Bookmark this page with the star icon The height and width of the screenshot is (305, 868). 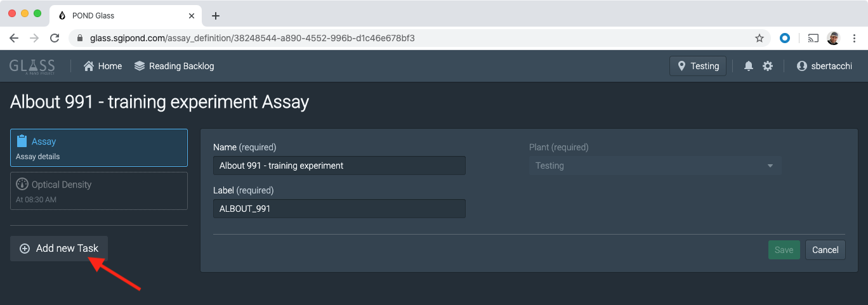coord(760,38)
